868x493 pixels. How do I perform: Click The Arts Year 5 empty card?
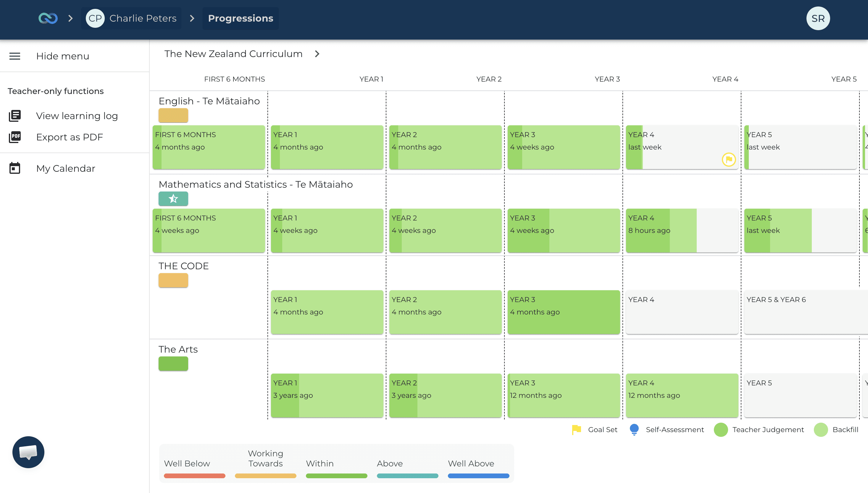coord(800,395)
